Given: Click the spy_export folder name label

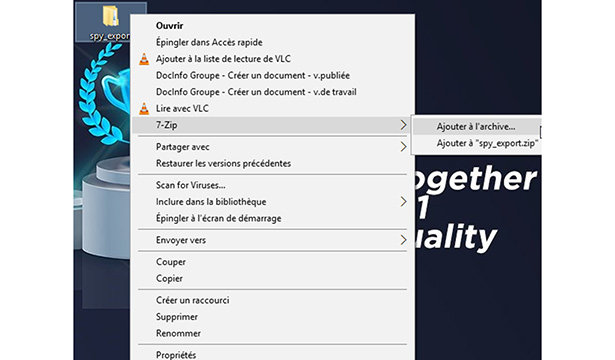Looking at the screenshot, I should click(x=109, y=36).
